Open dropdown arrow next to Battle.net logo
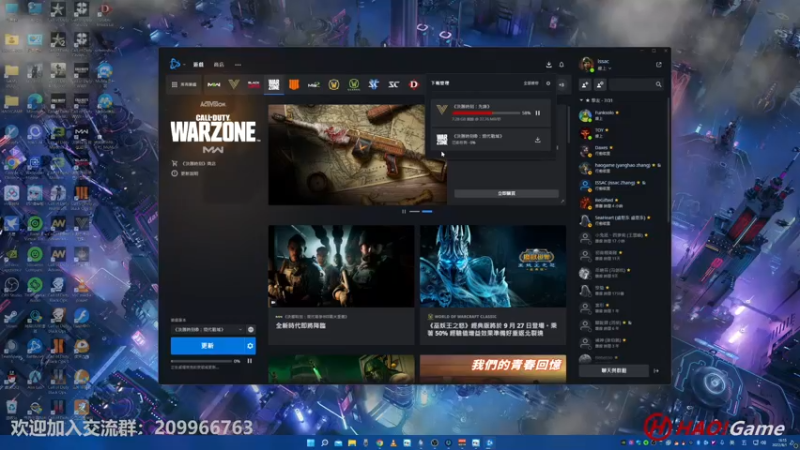800x450 pixels. (184, 65)
